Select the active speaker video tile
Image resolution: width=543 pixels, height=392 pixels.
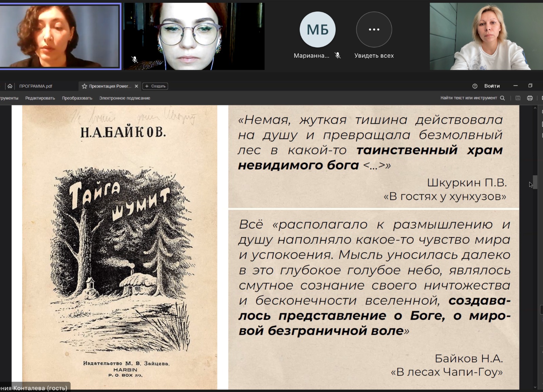tap(60, 36)
